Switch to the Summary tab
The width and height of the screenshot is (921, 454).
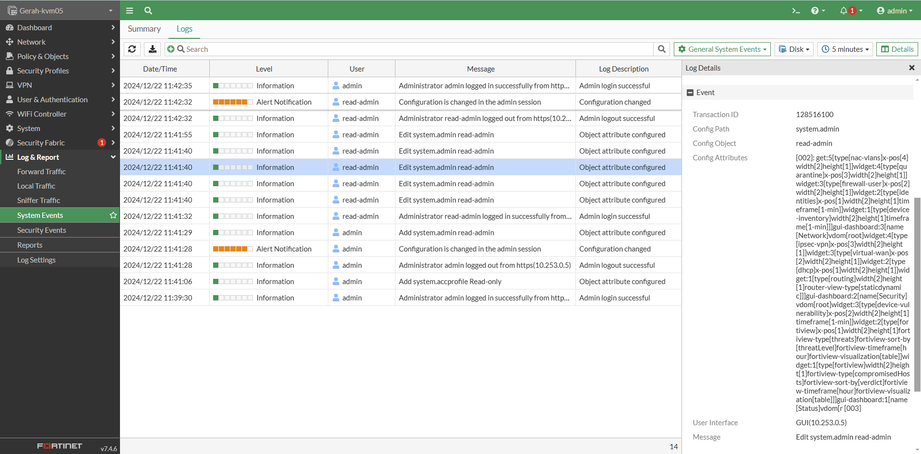144,29
